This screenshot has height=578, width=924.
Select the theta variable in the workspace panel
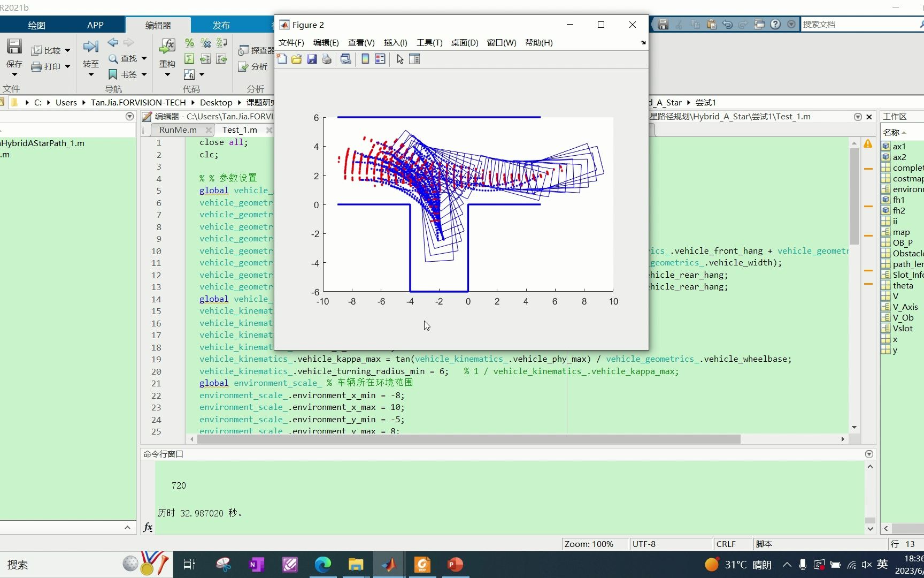click(x=903, y=285)
